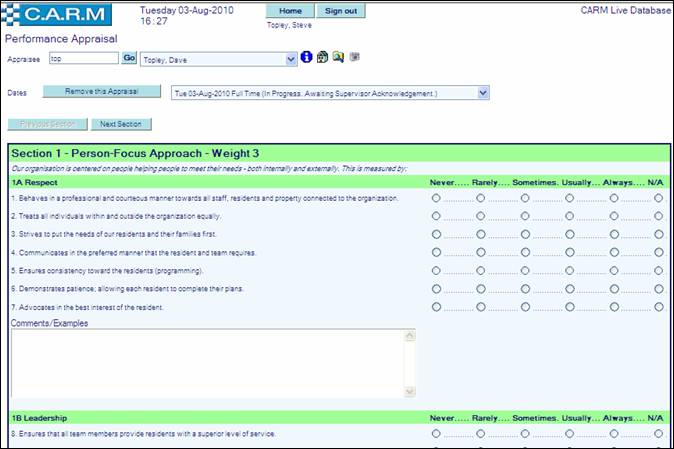
Task: Click the Home tab
Action: coord(290,11)
